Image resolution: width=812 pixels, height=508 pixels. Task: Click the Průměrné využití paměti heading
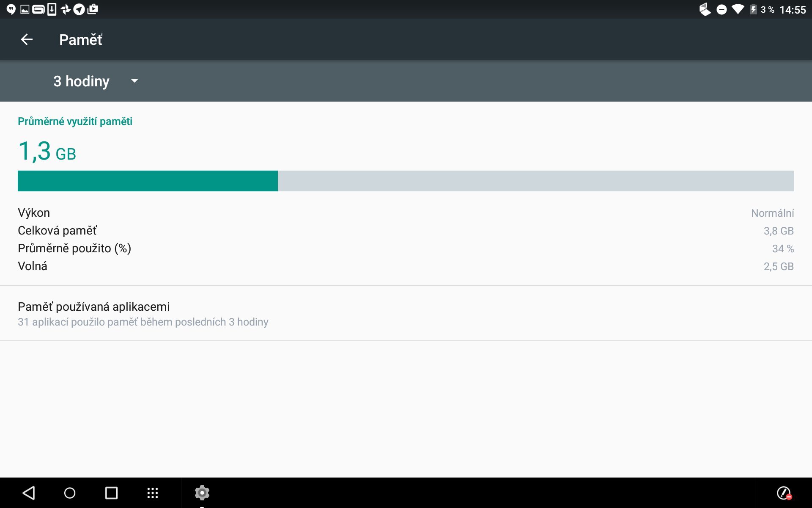point(75,121)
